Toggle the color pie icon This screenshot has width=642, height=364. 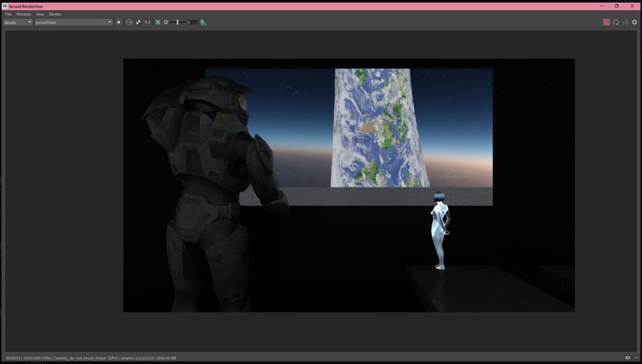pyautogui.click(x=138, y=22)
